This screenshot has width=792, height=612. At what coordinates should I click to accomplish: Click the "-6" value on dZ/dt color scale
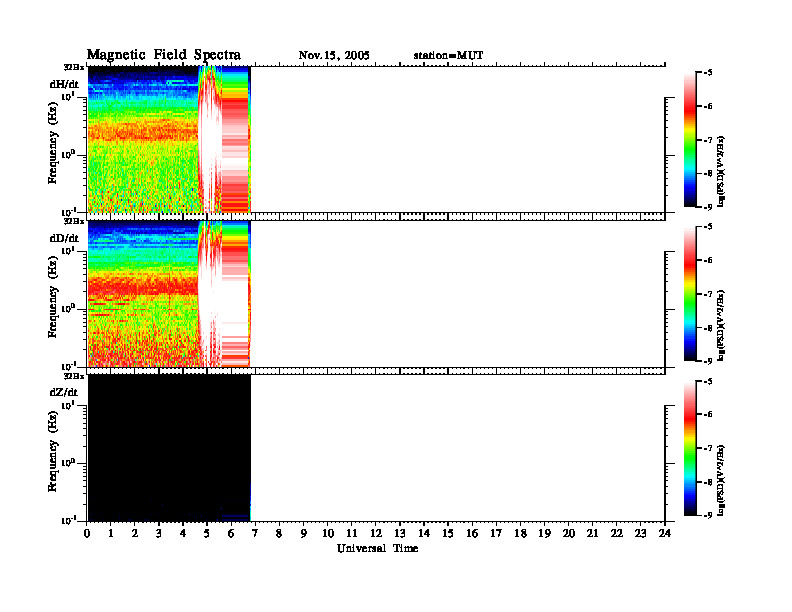coord(709,415)
